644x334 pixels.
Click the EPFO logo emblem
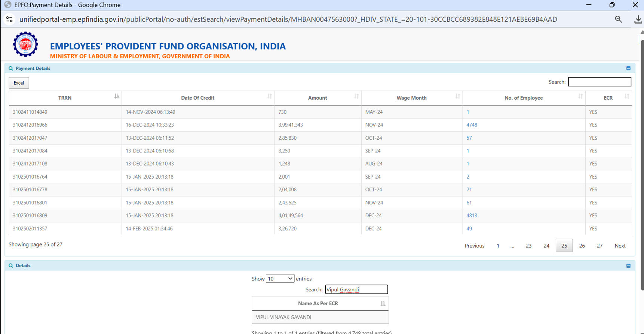pos(25,45)
